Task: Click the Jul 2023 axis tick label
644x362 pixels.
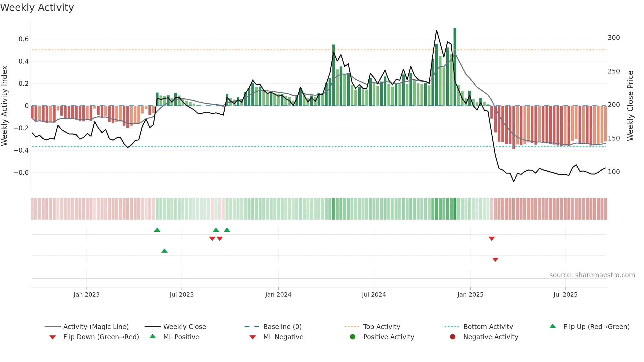Action: click(182, 294)
